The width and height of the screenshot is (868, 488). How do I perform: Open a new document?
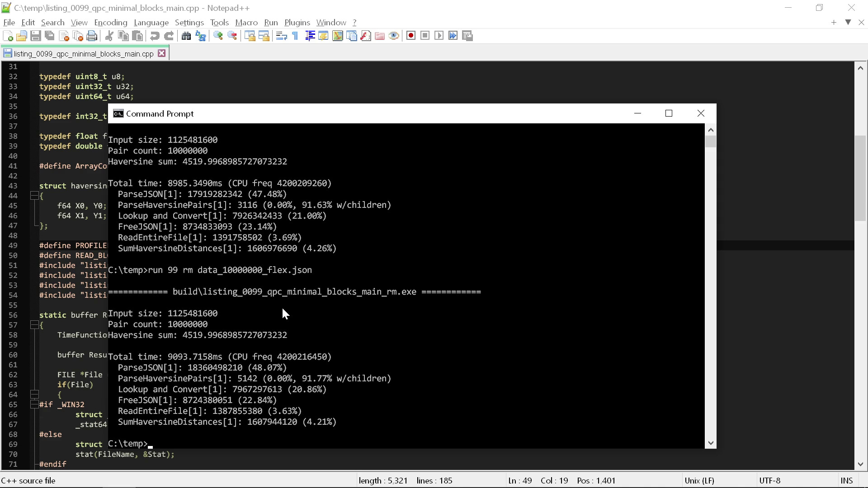coord(7,36)
